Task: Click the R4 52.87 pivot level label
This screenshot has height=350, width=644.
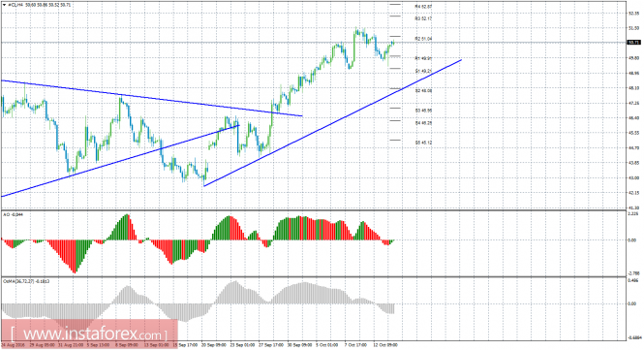Action: click(x=423, y=7)
